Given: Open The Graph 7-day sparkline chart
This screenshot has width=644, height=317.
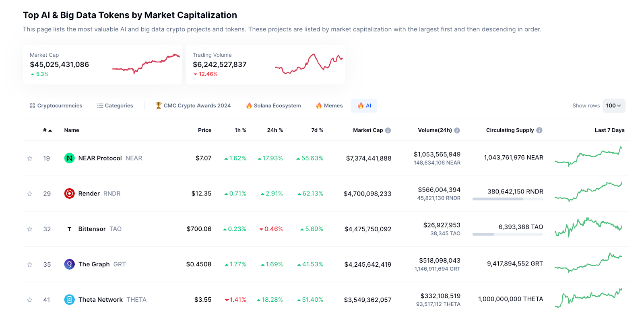Looking at the screenshot, I should pyautogui.click(x=588, y=263).
